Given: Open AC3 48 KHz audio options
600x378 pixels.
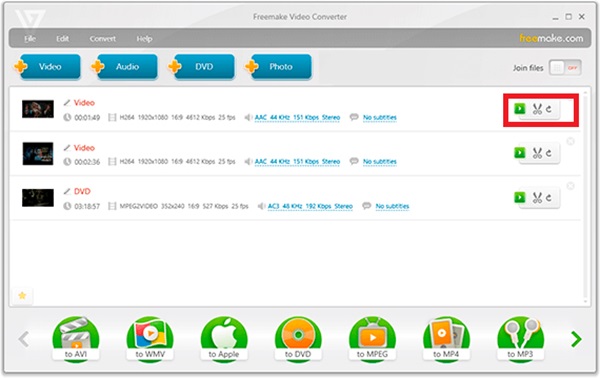Looking at the screenshot, I should (310, 206).
